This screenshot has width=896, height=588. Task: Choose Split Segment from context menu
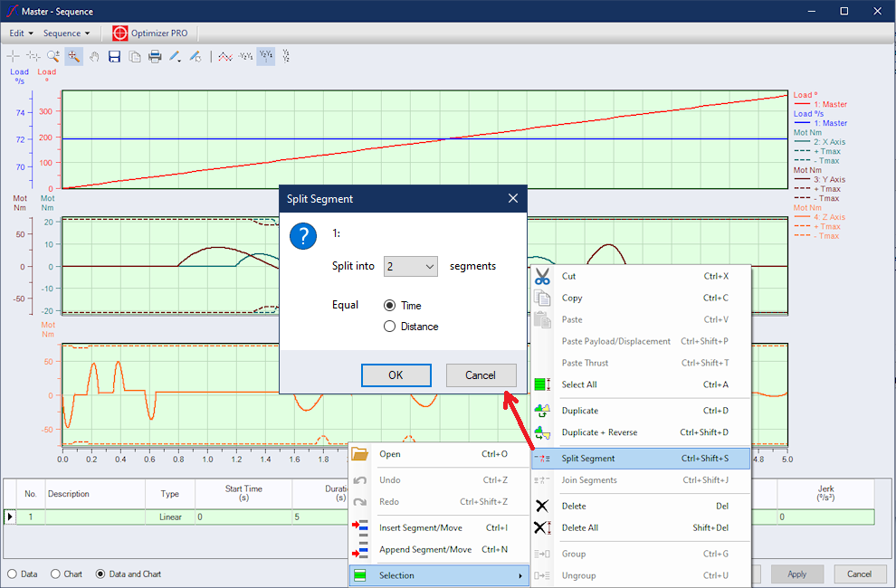tap(588, 459)
